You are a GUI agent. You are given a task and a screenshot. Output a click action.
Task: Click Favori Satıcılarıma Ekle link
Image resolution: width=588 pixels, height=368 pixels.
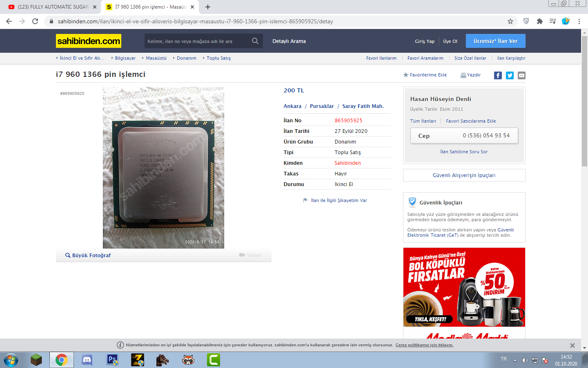471,121
